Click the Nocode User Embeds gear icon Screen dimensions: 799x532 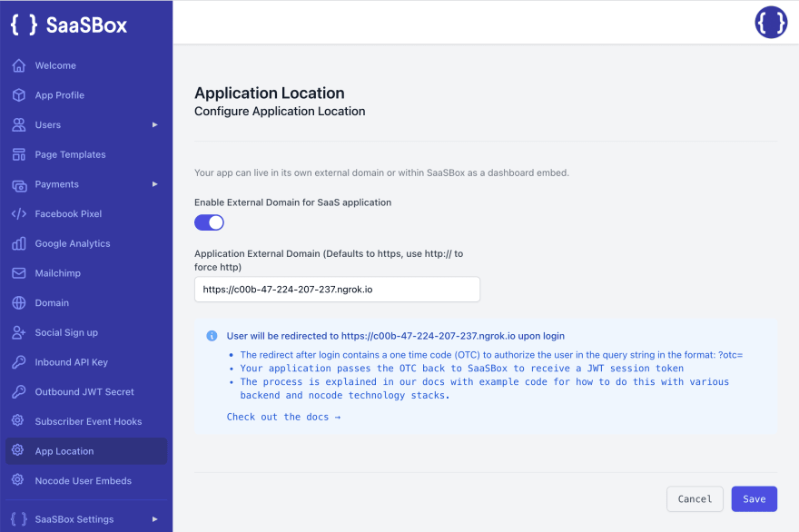(18, 479)
